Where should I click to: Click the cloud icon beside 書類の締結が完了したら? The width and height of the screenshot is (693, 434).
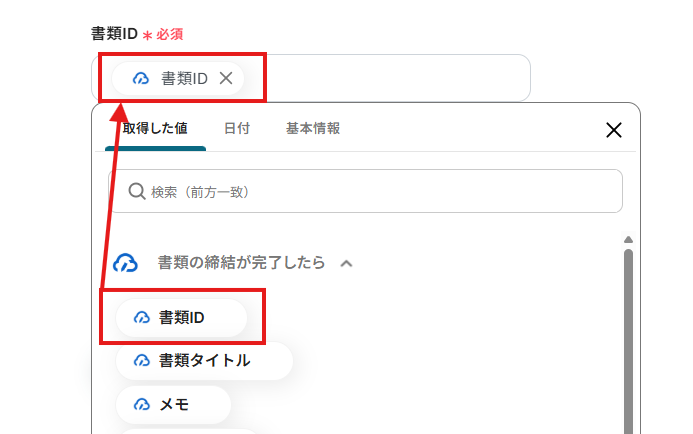[x=125, y=263]
